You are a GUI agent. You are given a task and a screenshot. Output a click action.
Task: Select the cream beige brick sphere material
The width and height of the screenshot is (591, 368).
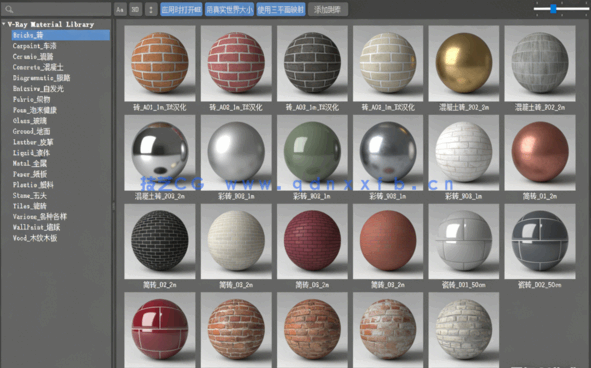(388, 63)
